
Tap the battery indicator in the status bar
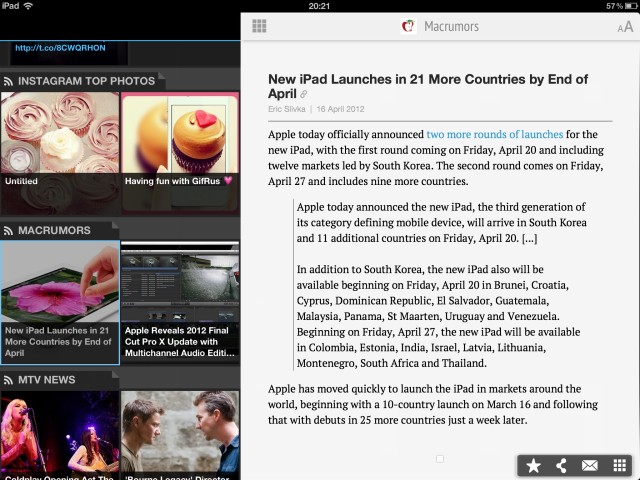[x=631, y=6]
